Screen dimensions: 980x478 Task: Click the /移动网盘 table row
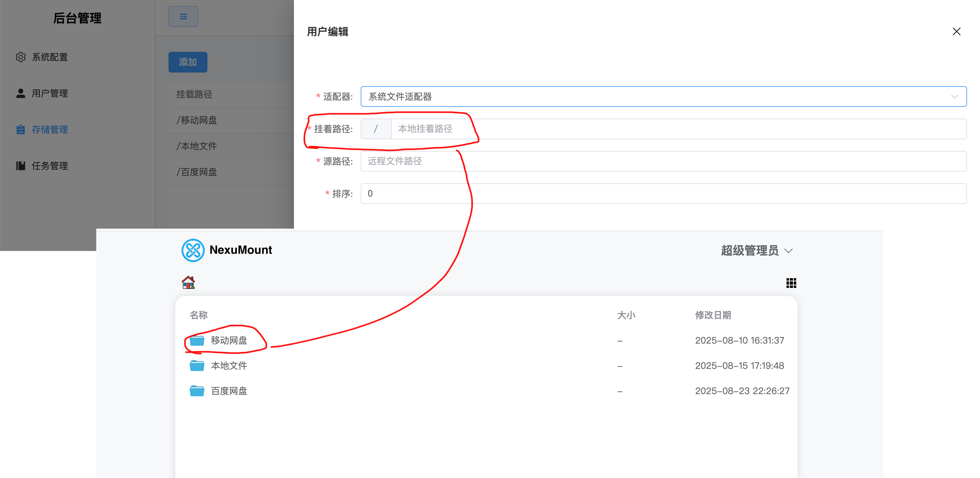click(231, 120)
